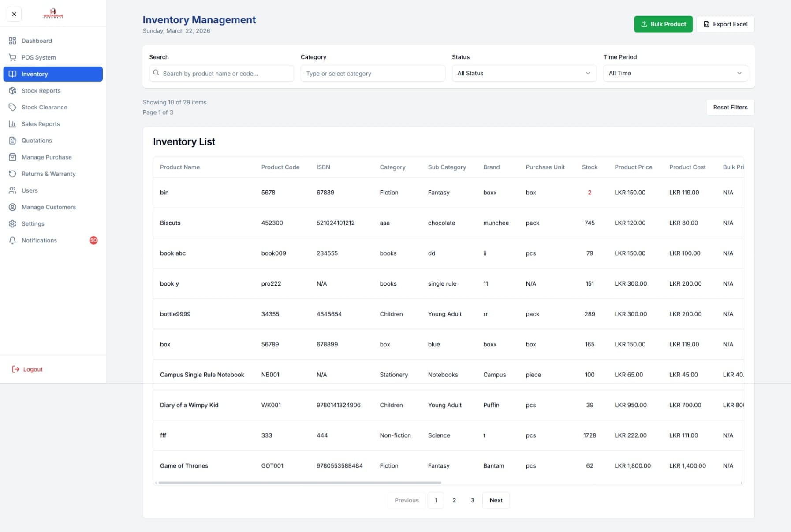Viewport: 791px width, 532px height.
Task: Open the Settings gear icon
Action: click(x=12, y=223)
